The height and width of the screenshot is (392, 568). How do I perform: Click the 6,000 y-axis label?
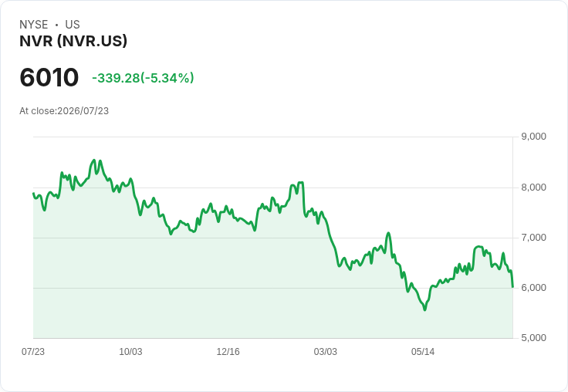click(x=533, y=288)
